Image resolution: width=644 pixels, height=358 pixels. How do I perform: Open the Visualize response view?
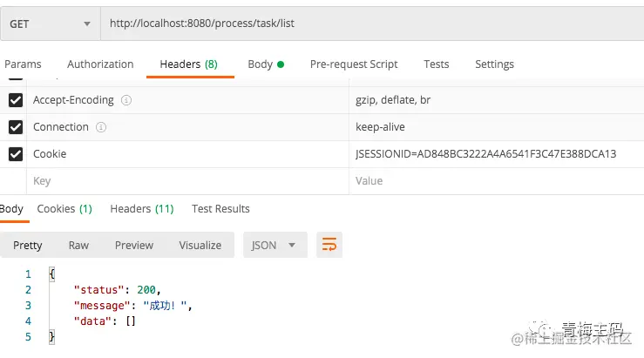pyautogui.click(x=200, y=245)
